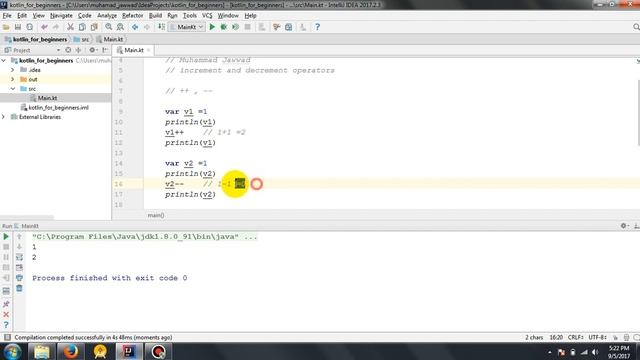
Task: Click the Replace icon in toolbar
Action: click(x=120, y=27)
